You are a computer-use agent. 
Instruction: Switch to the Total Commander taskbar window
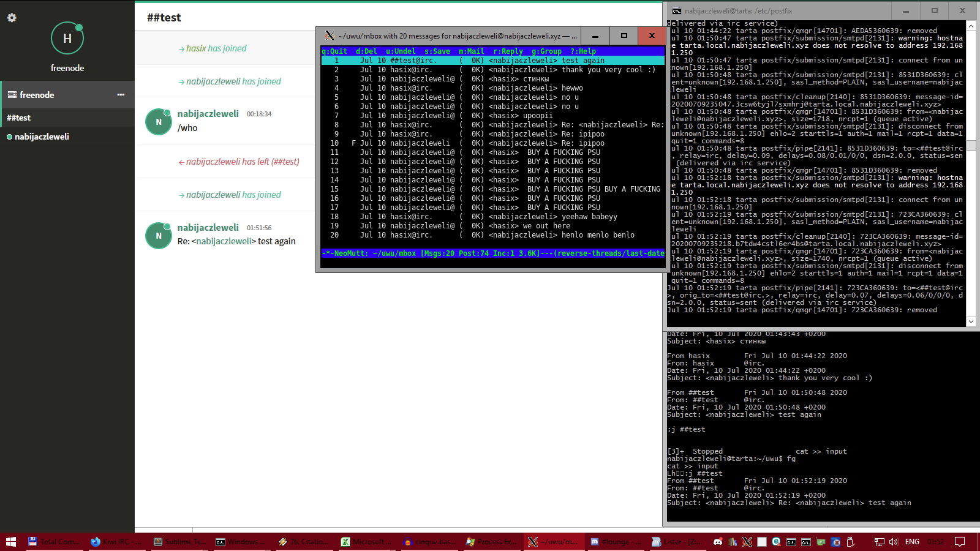coord(54,542)
